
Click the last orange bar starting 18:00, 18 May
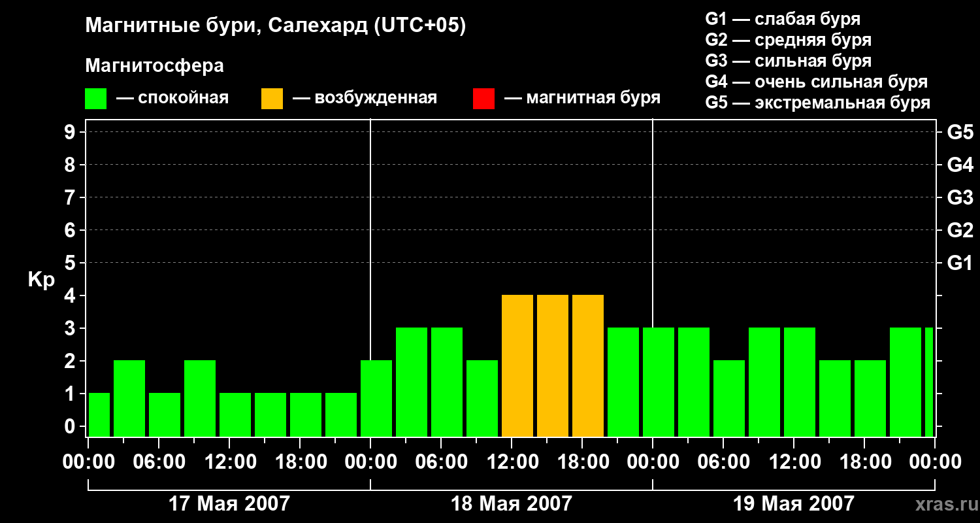pyautogui.click(x=588, y=365)
